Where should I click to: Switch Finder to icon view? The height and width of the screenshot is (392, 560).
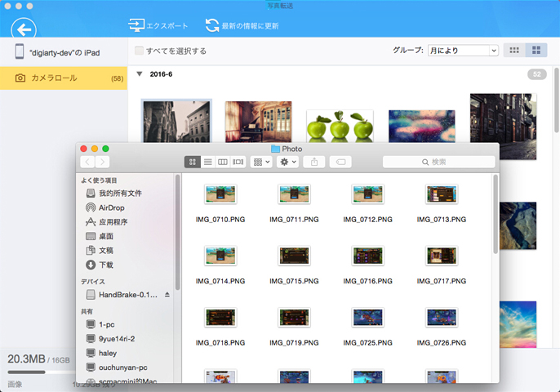tap(192, 162)
